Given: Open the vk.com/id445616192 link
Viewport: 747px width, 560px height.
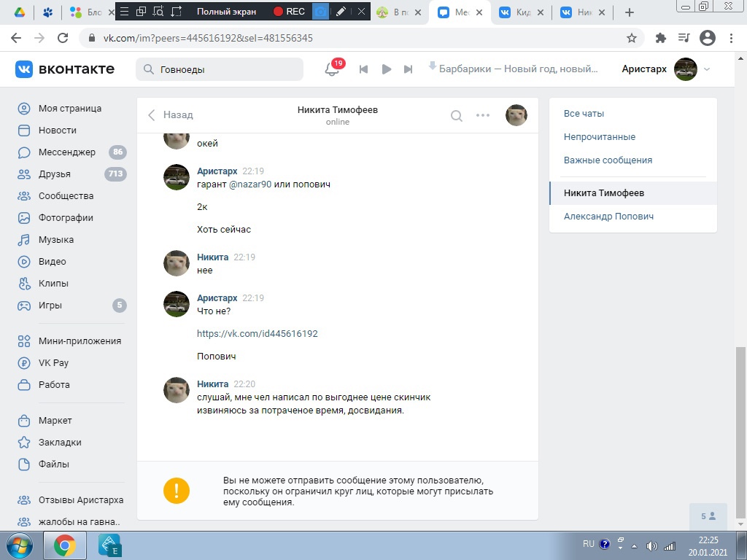Looking at the screenshot, I should (257, 334).
